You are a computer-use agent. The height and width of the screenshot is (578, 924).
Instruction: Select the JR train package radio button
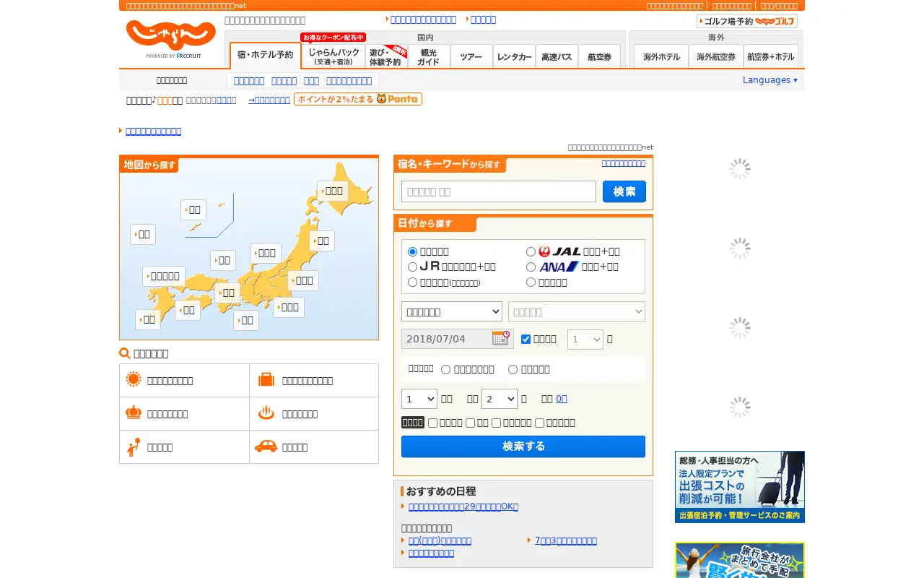pyautogui.click(x=413, y=267)
